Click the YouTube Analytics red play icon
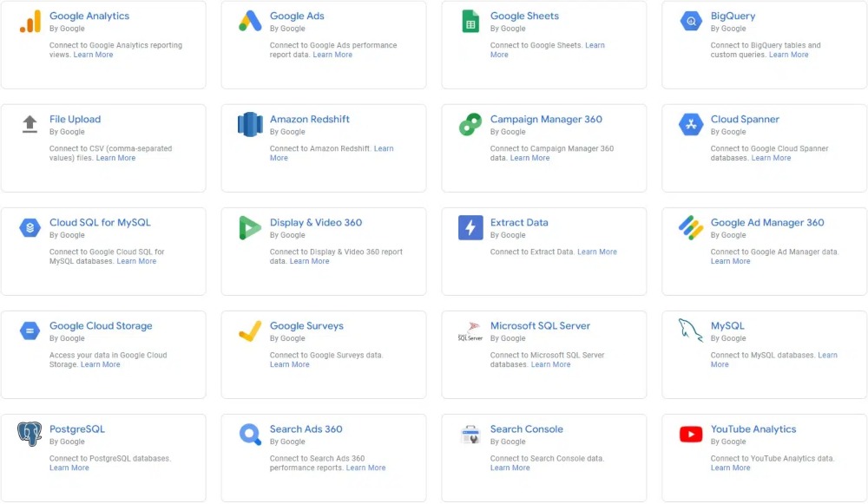This screenshot has width=868, height=504. [691, 435]
